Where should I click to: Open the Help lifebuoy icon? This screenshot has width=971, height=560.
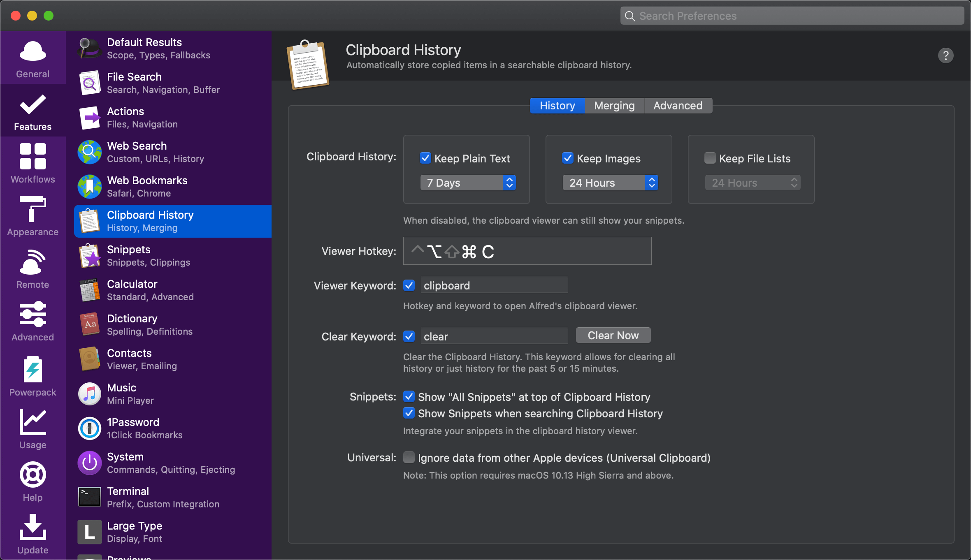[33, 474]
